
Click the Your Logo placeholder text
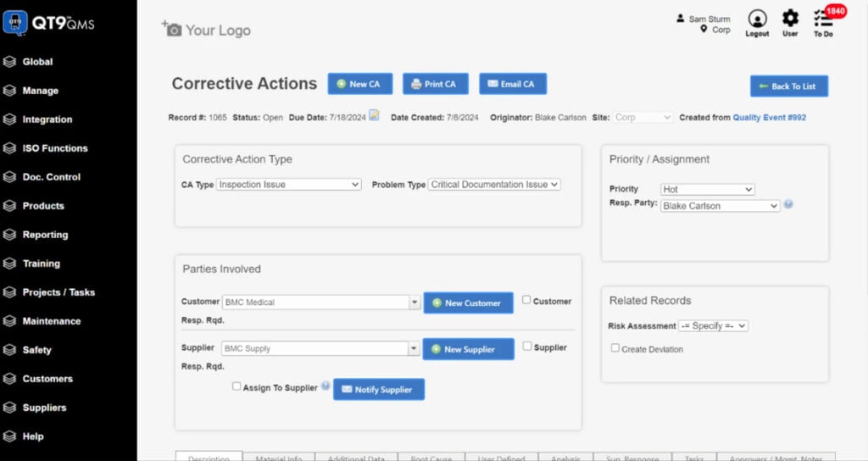click(x=218, y=30)
